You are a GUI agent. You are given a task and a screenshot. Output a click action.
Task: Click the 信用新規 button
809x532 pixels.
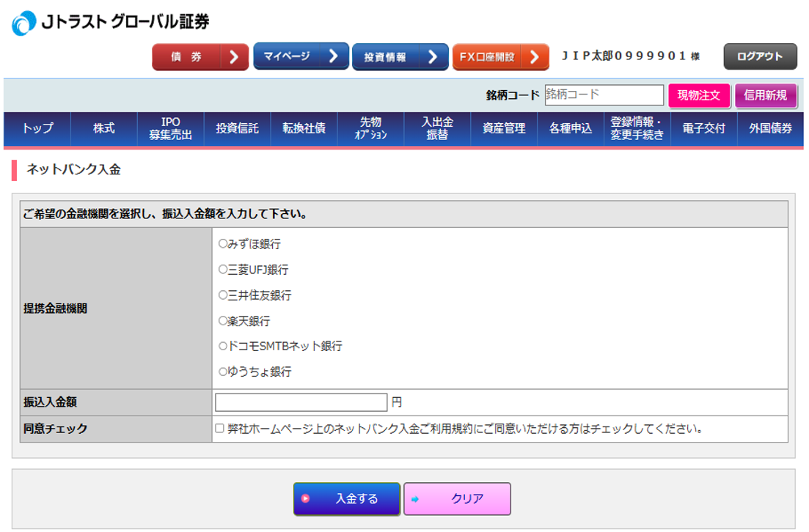766,95
